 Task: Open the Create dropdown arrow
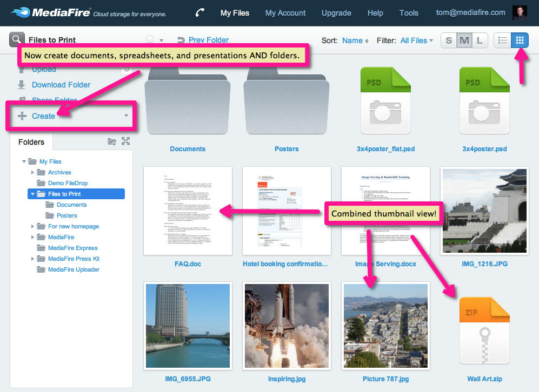(126, 116)
